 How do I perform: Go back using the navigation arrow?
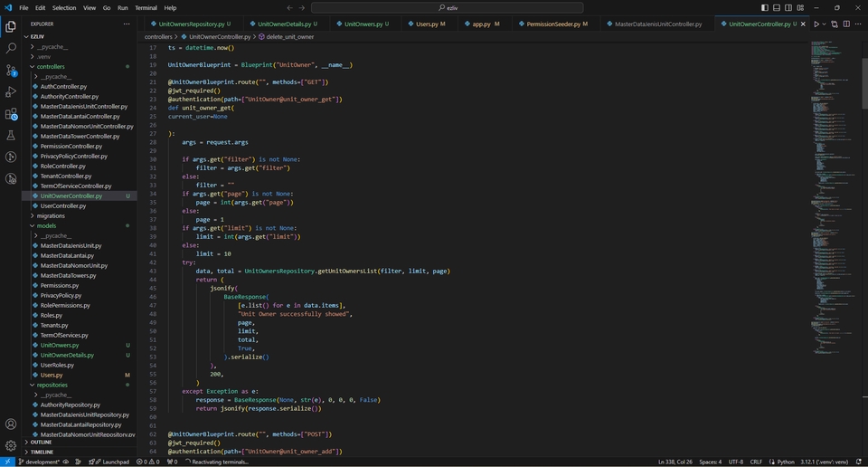tap(289, 8)
